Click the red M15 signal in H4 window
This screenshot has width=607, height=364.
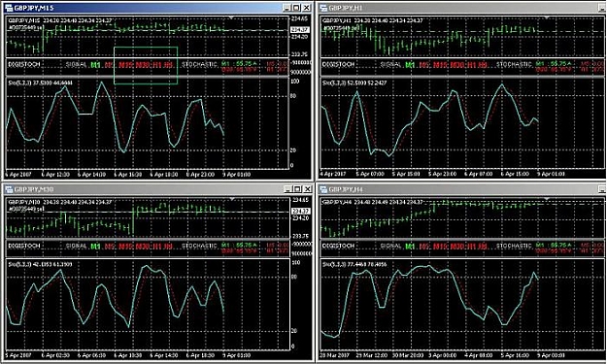coord(440,246)
